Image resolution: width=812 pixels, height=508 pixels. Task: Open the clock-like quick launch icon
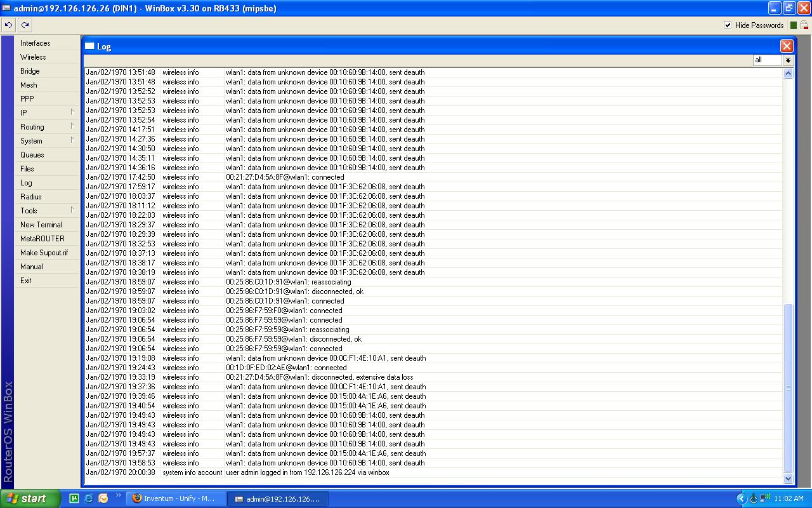(x=103, y=498)
